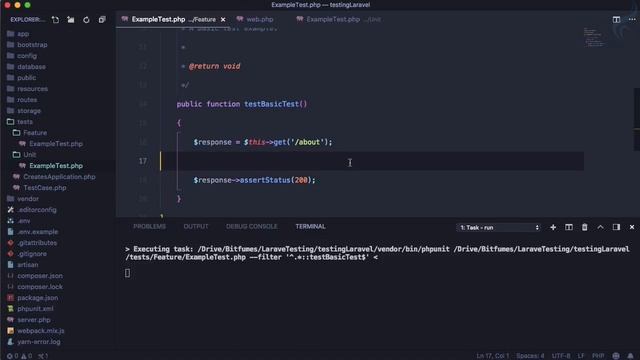Activate the ExampleTest.php Feature editor tab
This screenshot has width=640, height=360.
(173, 20)
